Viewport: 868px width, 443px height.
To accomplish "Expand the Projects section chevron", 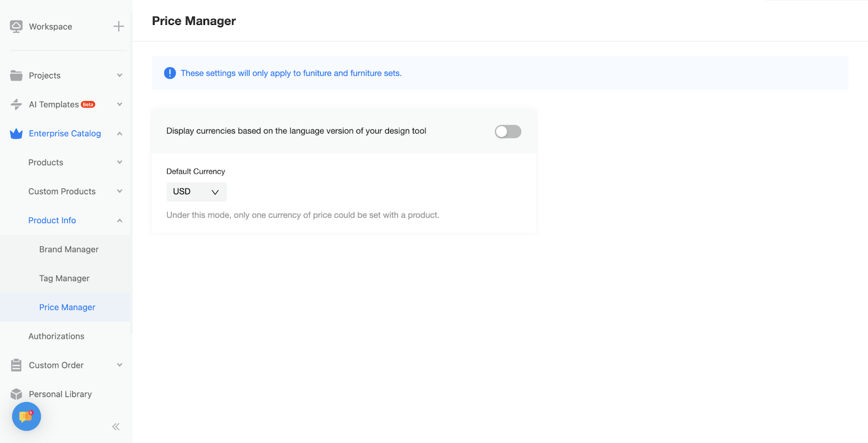I will [119, 75].
